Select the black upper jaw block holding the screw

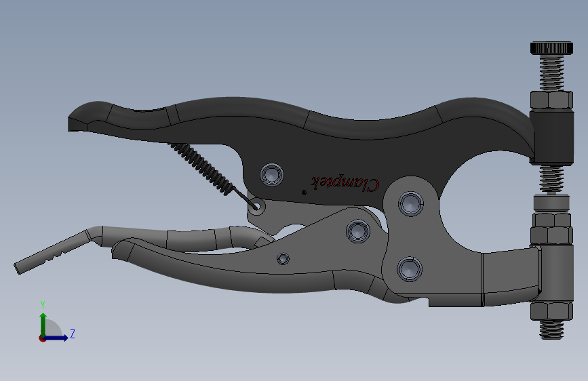tap(551, 136)
